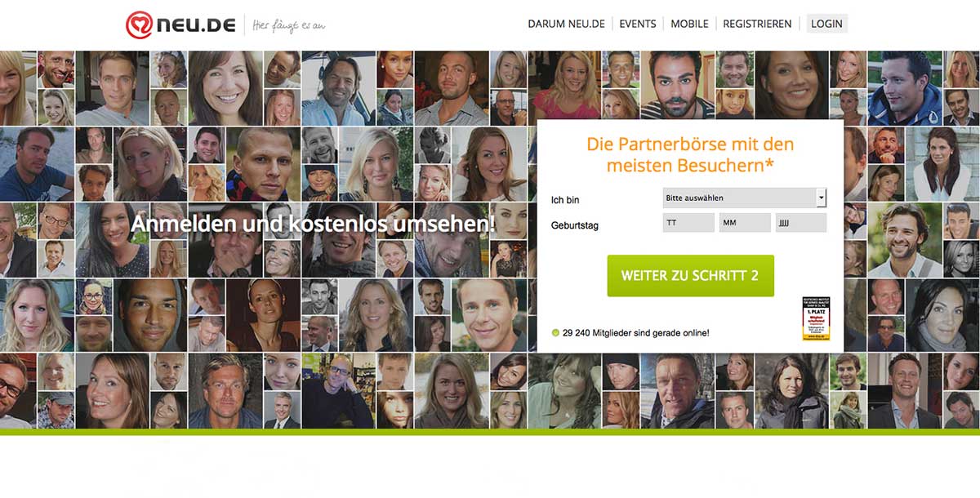Viewport: 980px width, 498px height.
Task: Expand the 'Bitte auswählen' combo box
Action: [744, 198]
